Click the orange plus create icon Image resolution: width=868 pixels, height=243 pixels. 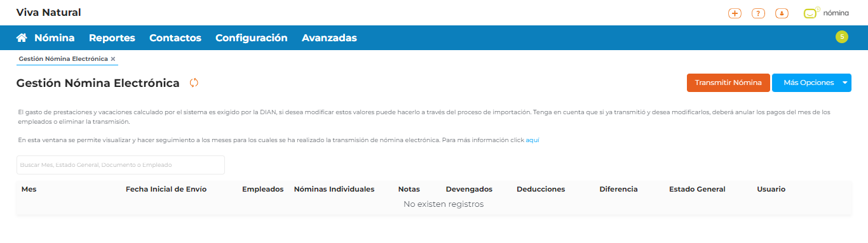[735, 13]
